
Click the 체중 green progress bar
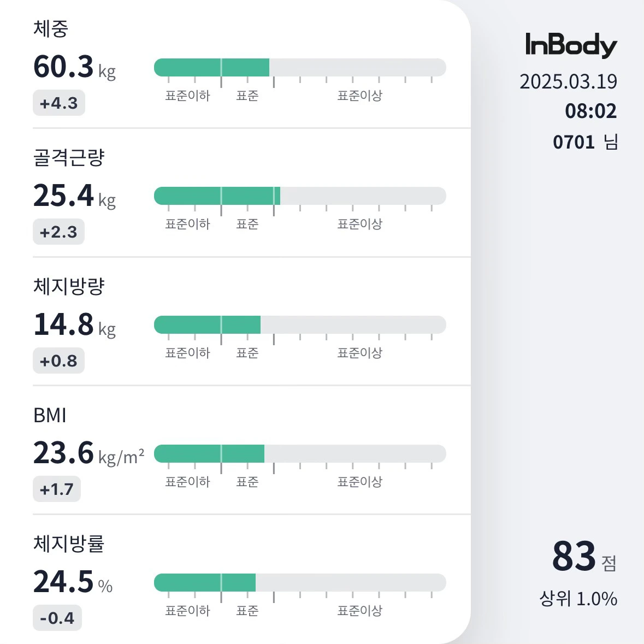(x=212, y=68)
